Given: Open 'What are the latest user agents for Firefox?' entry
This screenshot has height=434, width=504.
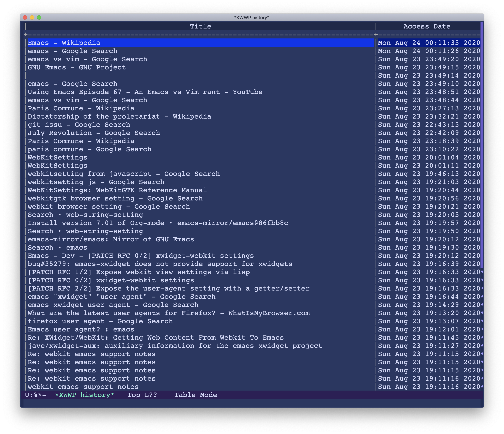Looking at the screenshot, I should [169, 313].
